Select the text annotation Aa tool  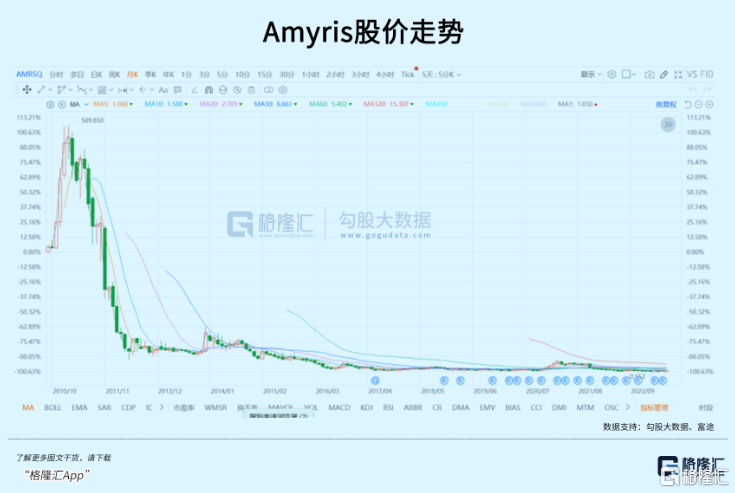(163, 90)
